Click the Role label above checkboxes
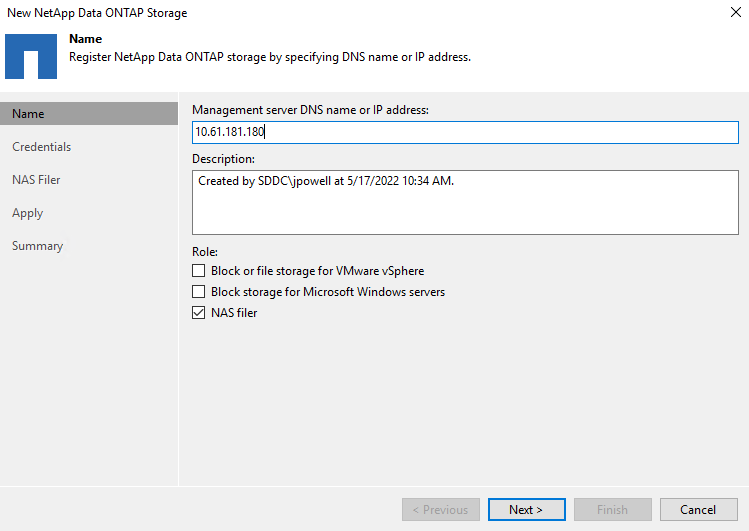 (204, 252)
